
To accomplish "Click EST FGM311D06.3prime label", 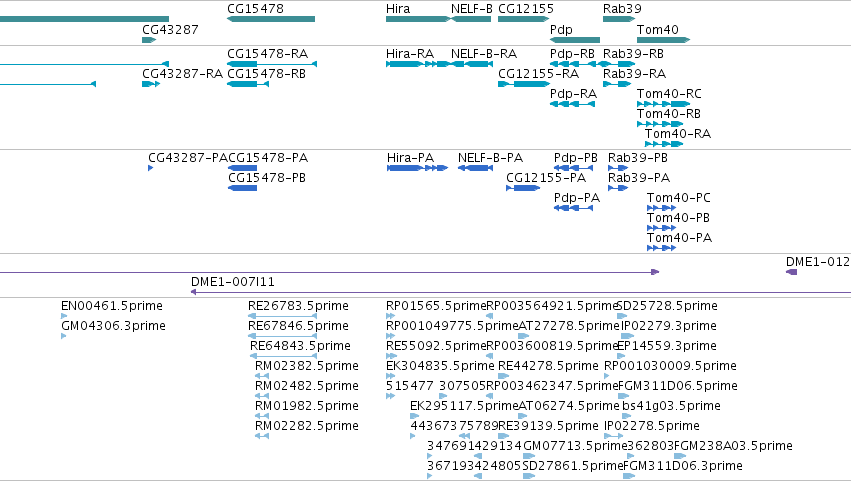I will pos(683,466).
